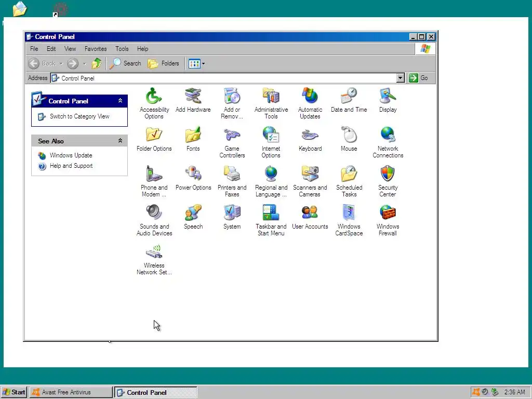Select the Speech icon
Image resolution: width=532 pixels, height=399 pixels.
click(x=193, y=217)
